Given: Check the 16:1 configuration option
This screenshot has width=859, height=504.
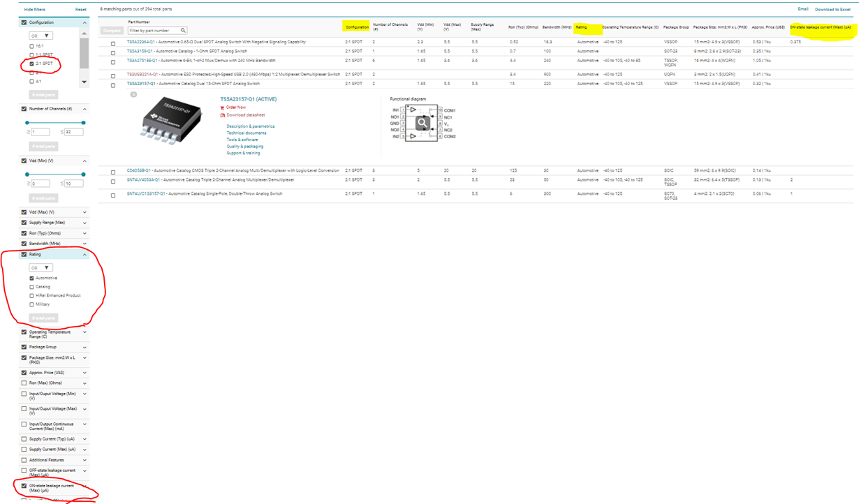Looking at the screenshot, I should pos(31,46).
